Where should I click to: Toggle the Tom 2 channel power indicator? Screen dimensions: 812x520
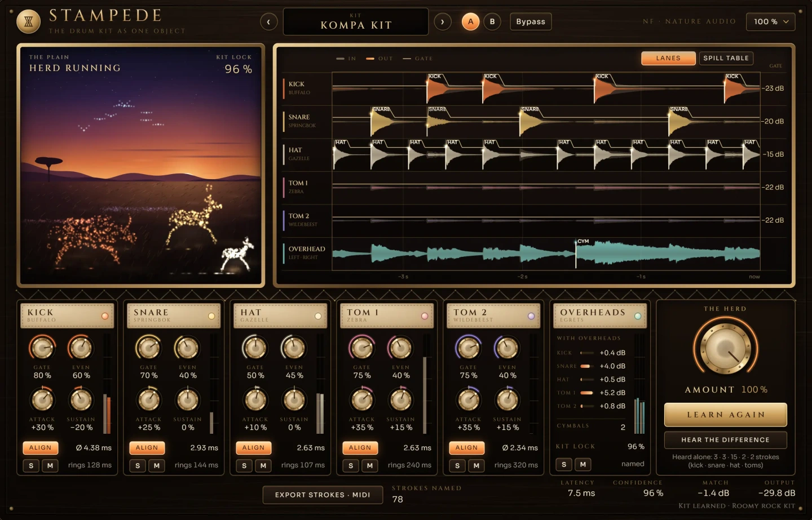click(x=531, y=316)
